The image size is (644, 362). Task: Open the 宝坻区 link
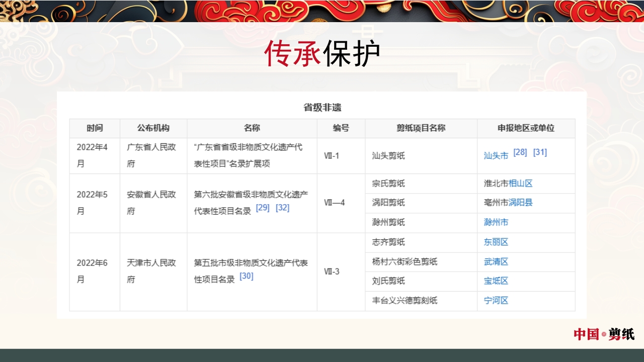(496, 282)
